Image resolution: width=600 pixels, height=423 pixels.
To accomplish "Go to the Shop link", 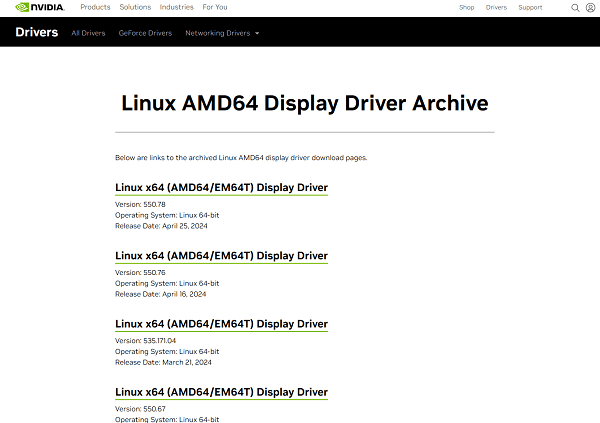I will tap(466, 8).
